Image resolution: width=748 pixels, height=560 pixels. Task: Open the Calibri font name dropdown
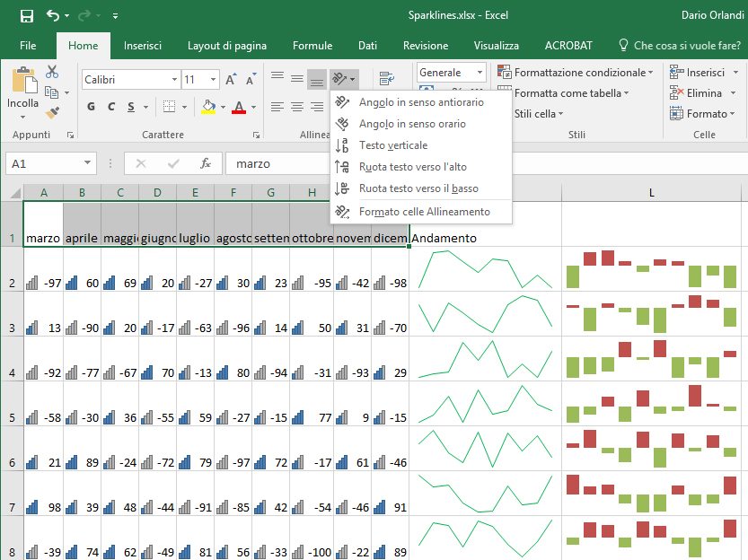coord(129,80)
